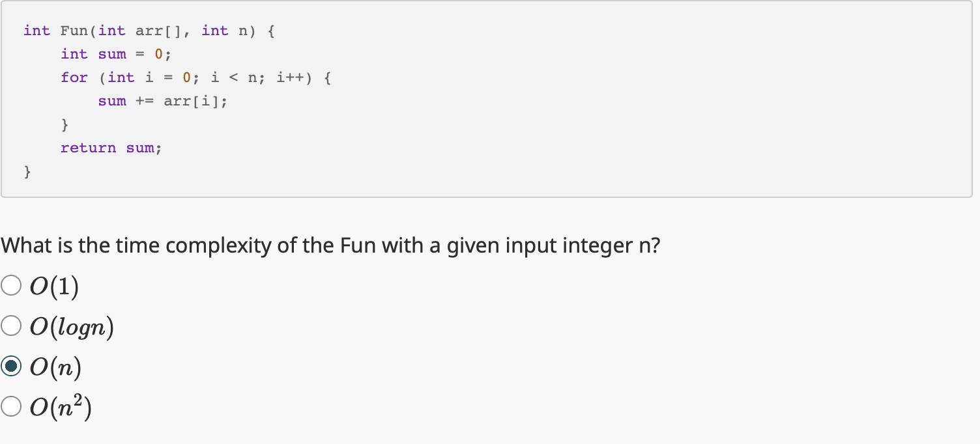980x444 pixels.
Task: Click the closing brace of the function
Action: pyautogui.click(x=27, y=171)
